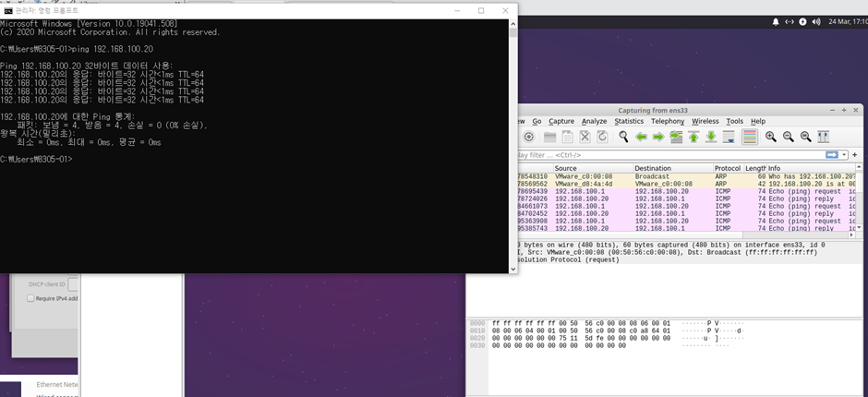Open Wireshark Wireless menu
The image size is (868, 397).
click(x=705, y=121)
